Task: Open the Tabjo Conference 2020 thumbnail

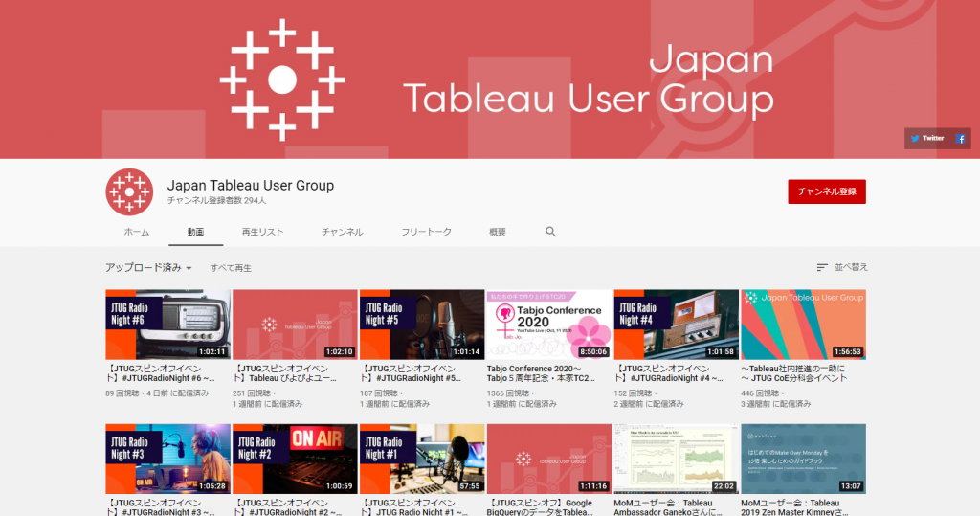Action: click(x=549, y=324)
